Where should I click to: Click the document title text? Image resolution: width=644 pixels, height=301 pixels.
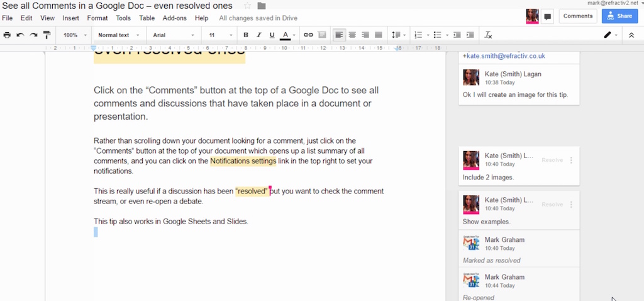117,6
